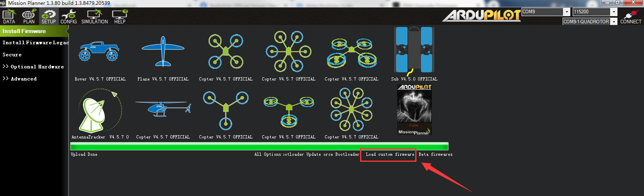The image size is (644, 196).
Task: Open the 115200 baud rate dropdown
Action: pyautogui.click(x=614, y=12)
